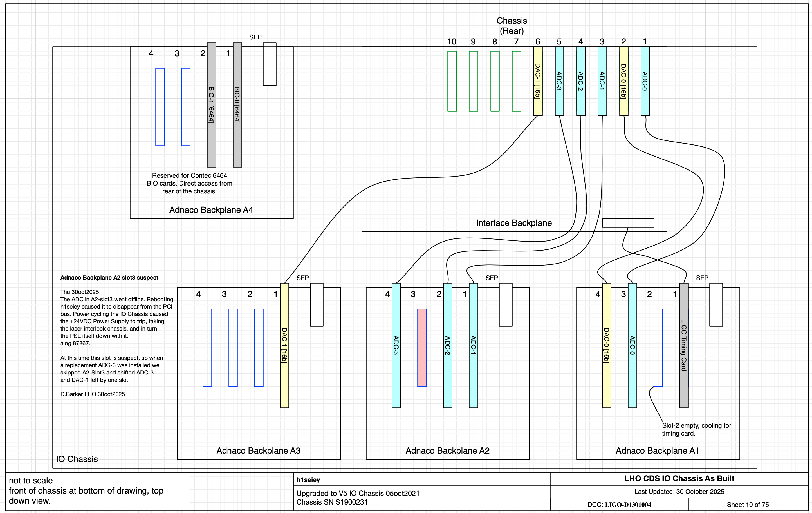Select the empty blue slot 2 in Backplane A1
Screen dimensions: 812x513
[x=658, y=347]
